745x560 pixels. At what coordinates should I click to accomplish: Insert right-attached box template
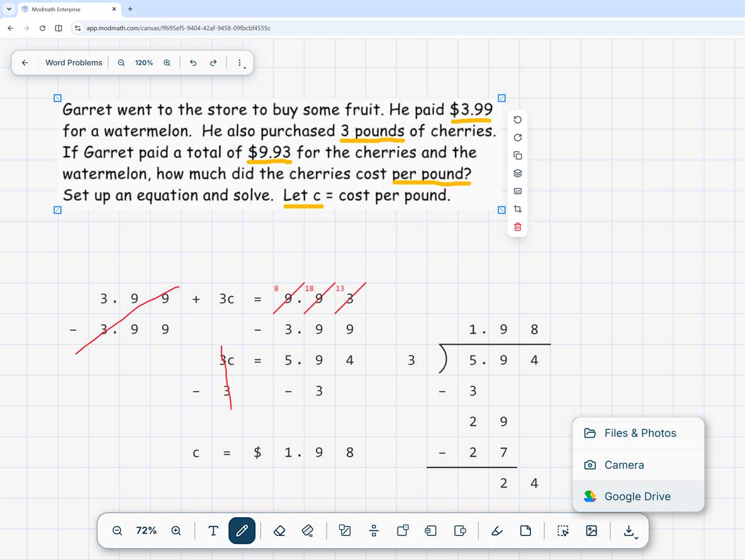[460, 530]
